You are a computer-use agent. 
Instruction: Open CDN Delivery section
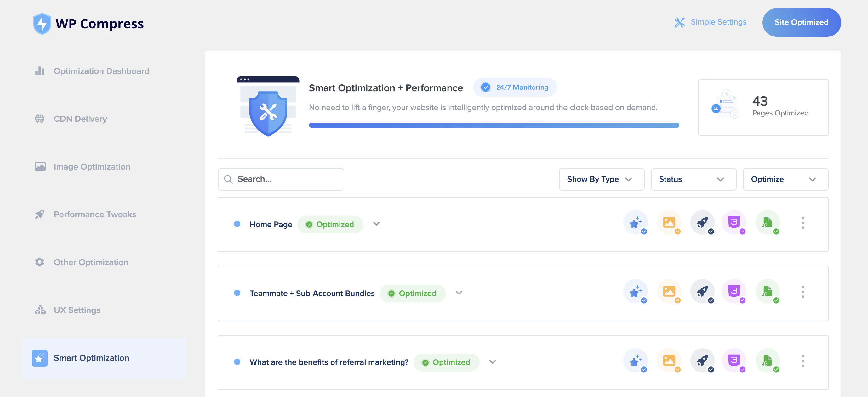tap(81, 119)
